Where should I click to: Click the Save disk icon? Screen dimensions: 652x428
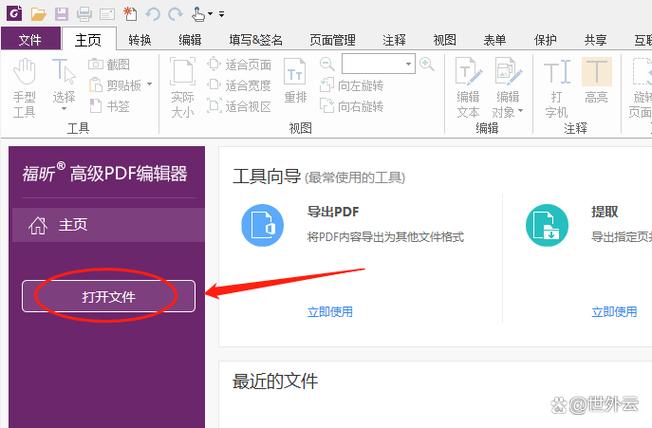point(62,14)
